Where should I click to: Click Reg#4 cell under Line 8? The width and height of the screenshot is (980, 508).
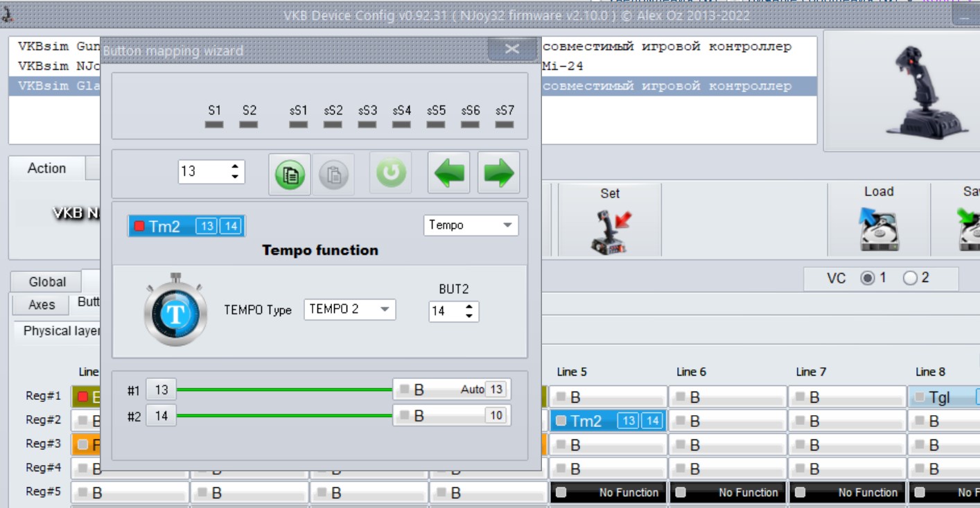pyautogui.click(x=944, y=468)
